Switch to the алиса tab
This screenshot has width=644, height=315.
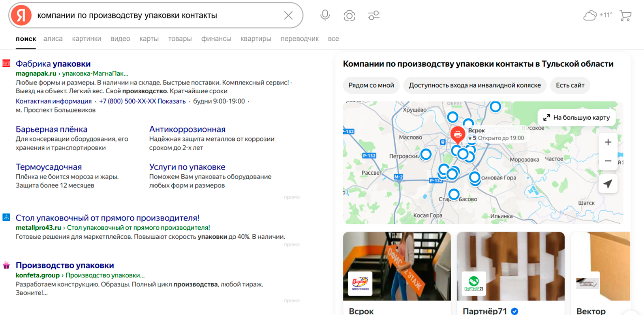click(53, 39)
